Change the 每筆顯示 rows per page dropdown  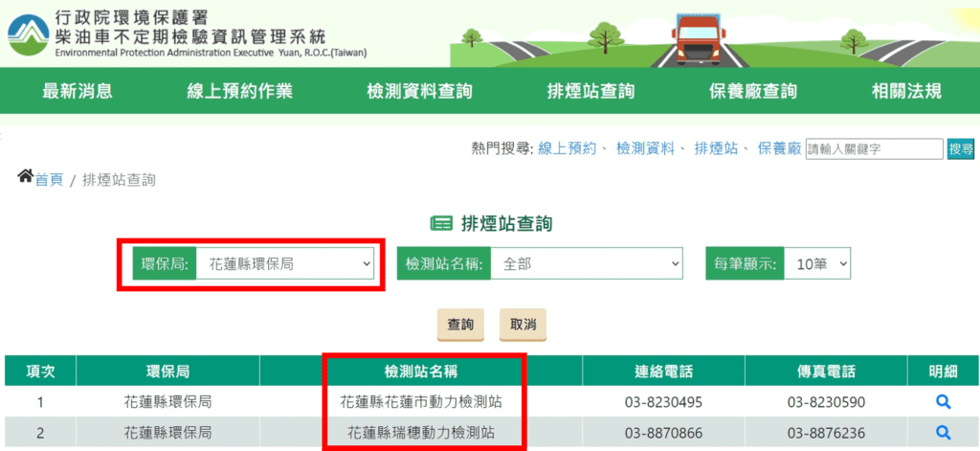[816, 263]
